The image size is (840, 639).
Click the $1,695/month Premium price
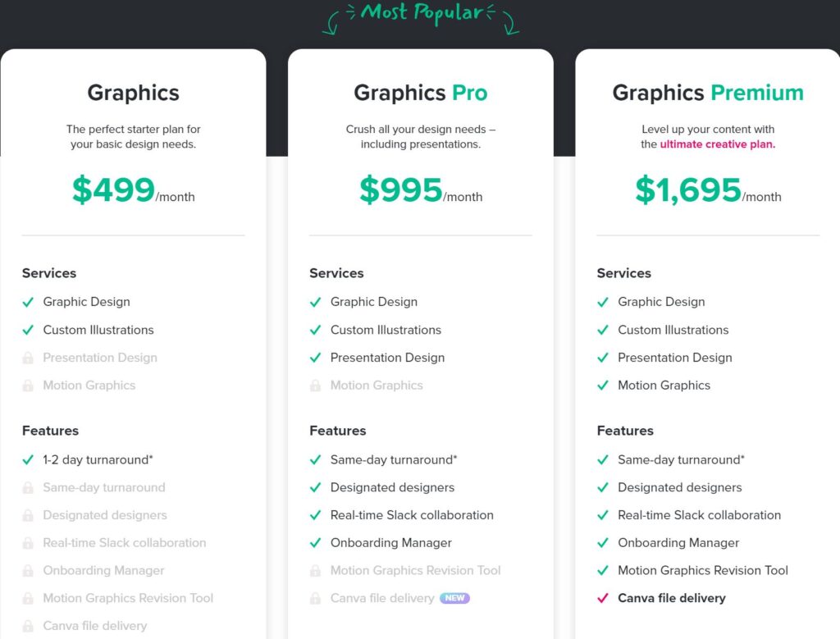707,190
